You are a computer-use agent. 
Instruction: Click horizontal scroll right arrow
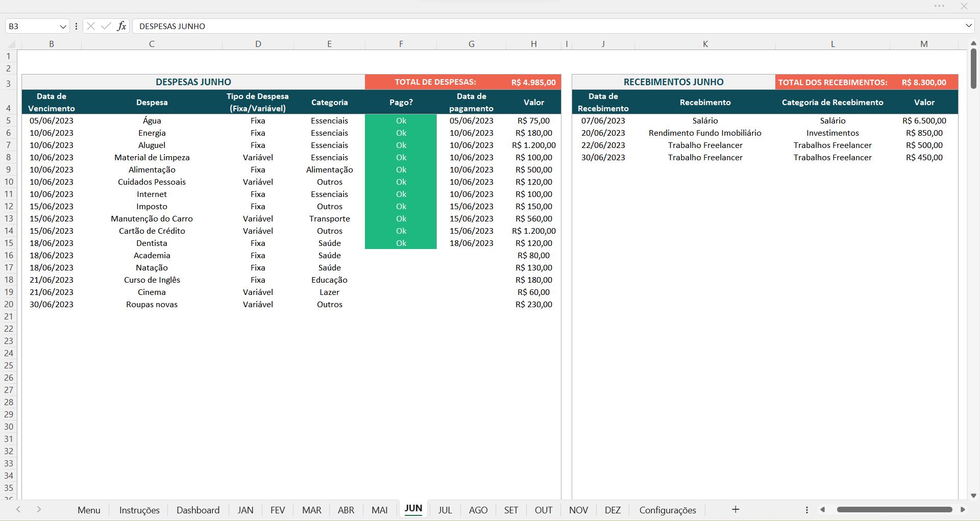click(x=963, y=510)
